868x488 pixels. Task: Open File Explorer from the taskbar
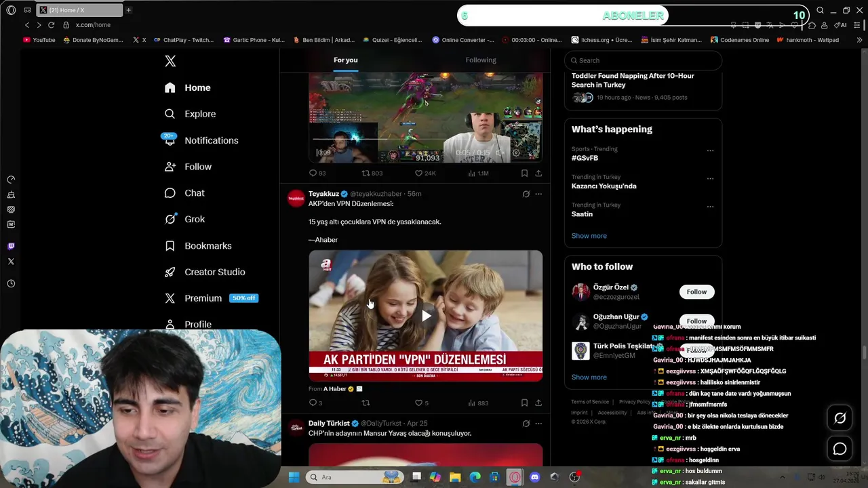pos(455,477)
